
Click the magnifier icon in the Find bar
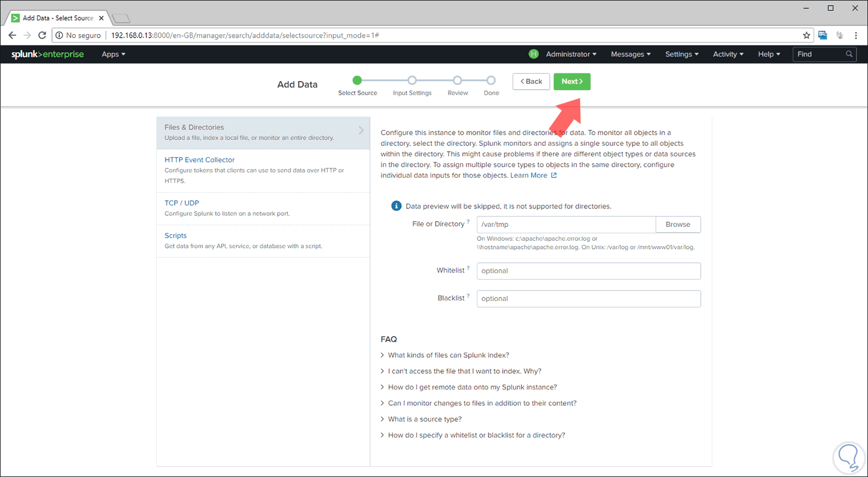pos(848,54)
